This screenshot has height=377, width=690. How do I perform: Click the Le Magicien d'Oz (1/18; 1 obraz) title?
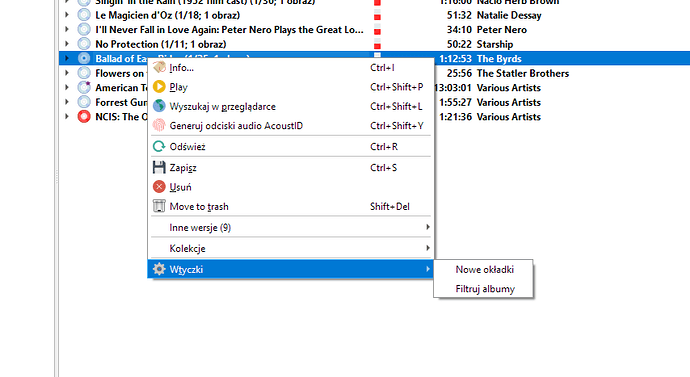168,15
